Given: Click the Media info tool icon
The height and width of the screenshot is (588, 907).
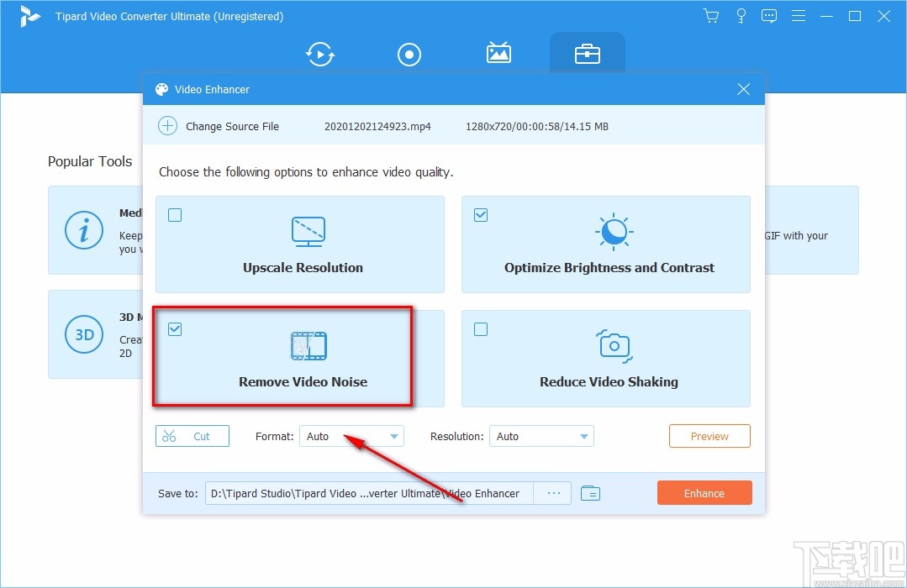Looking at the screenshot, I should tap(84, 230).
